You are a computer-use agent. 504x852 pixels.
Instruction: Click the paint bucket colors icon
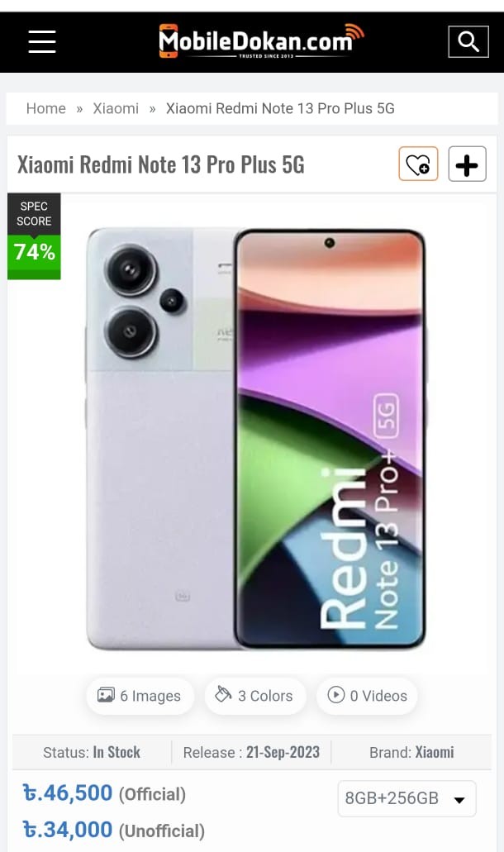tap(223, 694)
